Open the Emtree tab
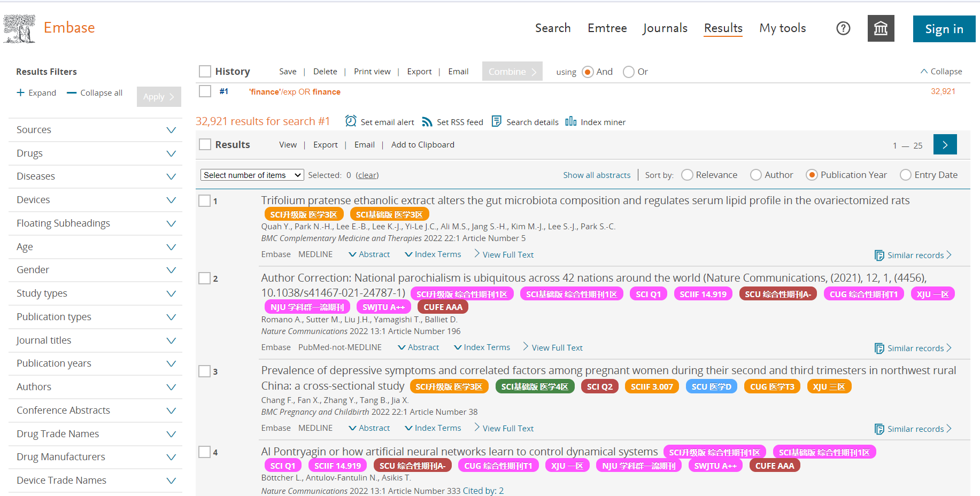The image size is (980, 496). [607, 28]
